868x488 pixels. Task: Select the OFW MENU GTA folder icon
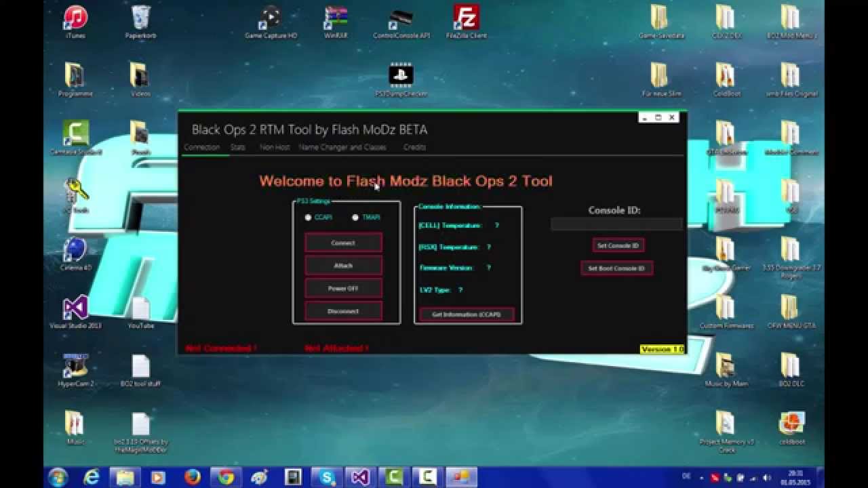click(791, 312)
